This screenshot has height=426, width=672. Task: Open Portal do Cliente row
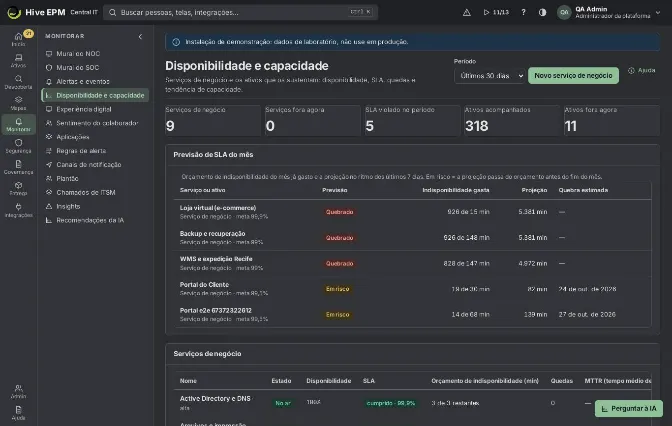point(412,289)
